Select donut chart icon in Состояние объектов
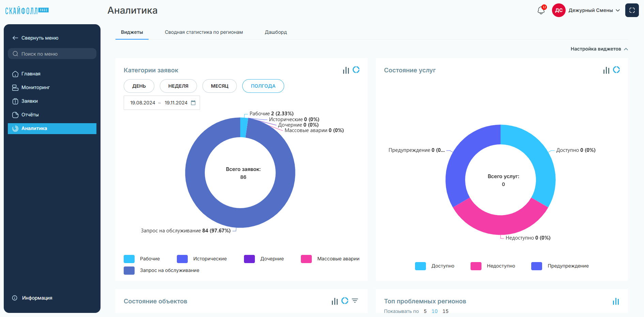Viewport: 644px width, 317px height. (345, 301)
